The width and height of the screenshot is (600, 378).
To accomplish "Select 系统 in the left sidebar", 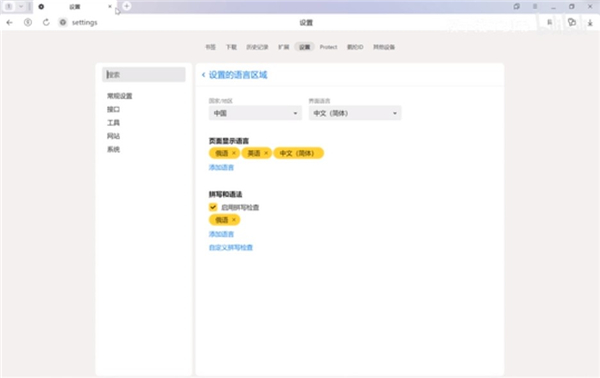I will tap(113, 149).
